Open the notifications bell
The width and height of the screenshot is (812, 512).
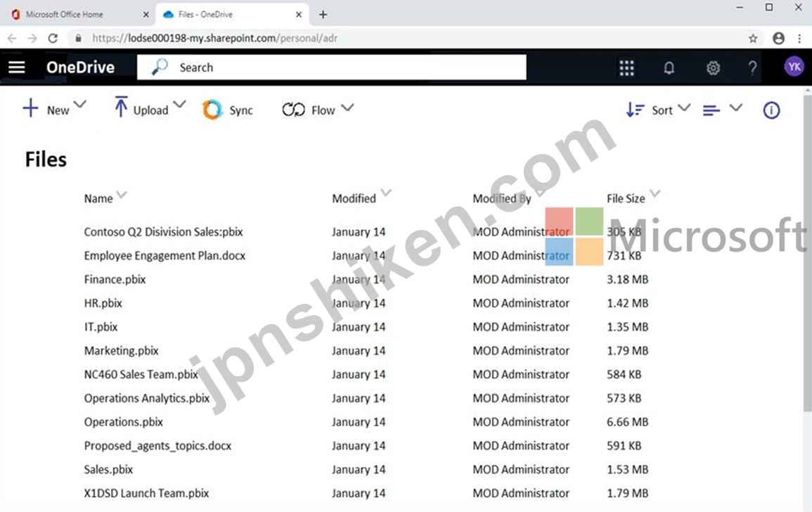(x=669, y=68)
